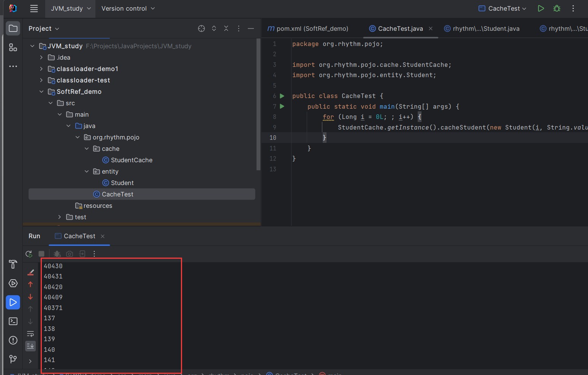588x375 pixels.
Task: Click the Run tool window label
Action: coord(34,236)
